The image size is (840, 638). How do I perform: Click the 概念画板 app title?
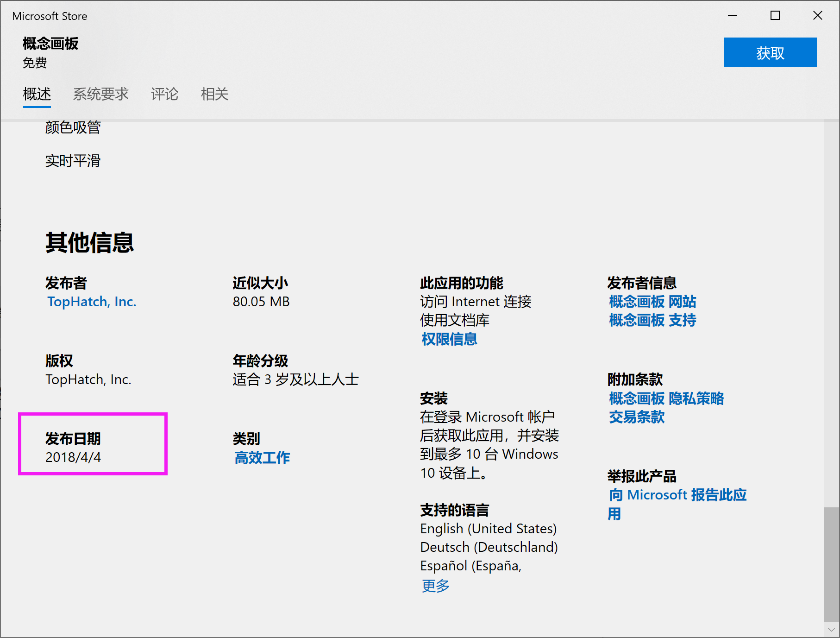(x=50, y=44)
